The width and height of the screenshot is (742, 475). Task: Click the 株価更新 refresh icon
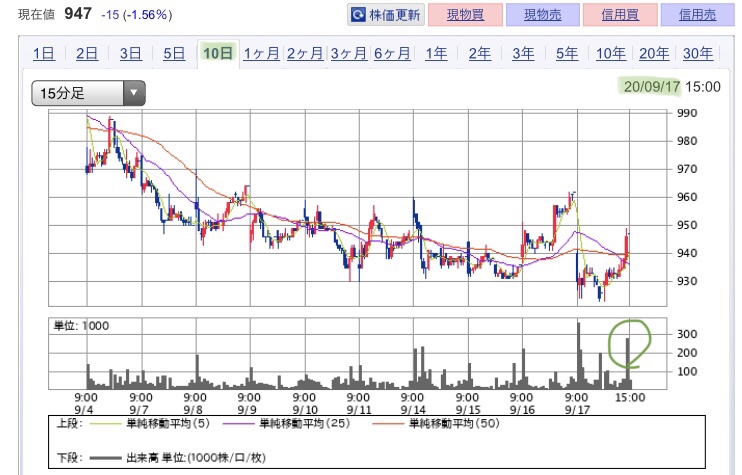coord(358,15)
